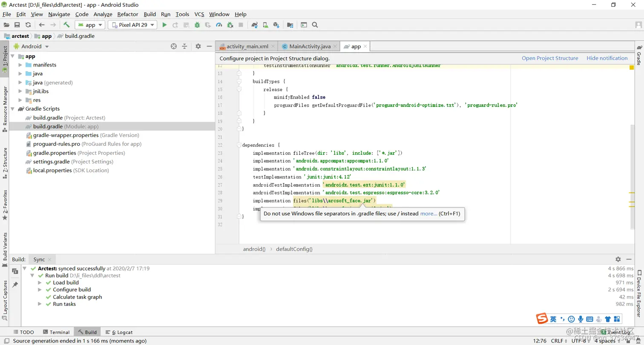The height and width of the screenshot is (345, 644).
Task: Click the Synchronize refresh toolbar icon
Action: (x=28, y=25)
